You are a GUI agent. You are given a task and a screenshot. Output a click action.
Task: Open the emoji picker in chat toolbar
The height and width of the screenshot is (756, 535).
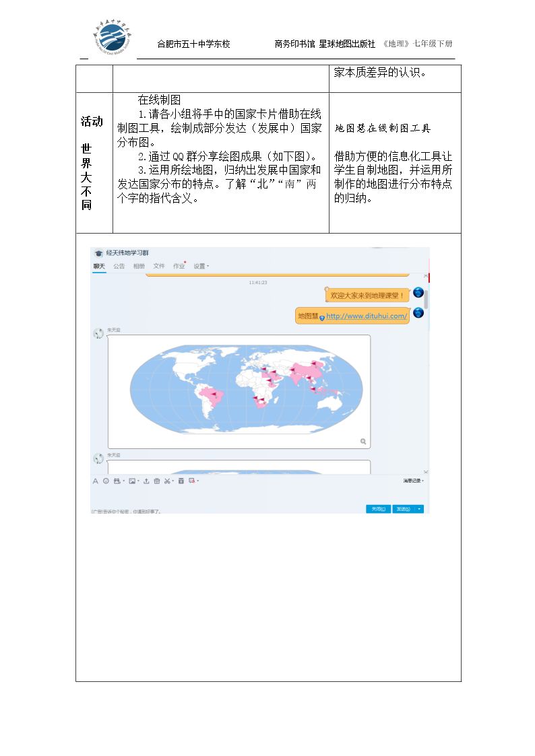(x=106, y=481)
